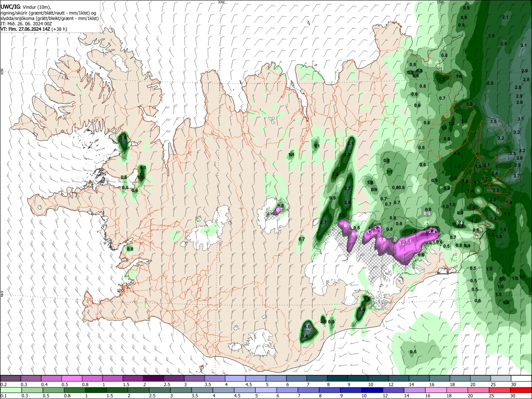This screenshot has height=399, width=532.
Task: Click the deep blue rain swatch labeled 10
Action: tap(372, 390)
